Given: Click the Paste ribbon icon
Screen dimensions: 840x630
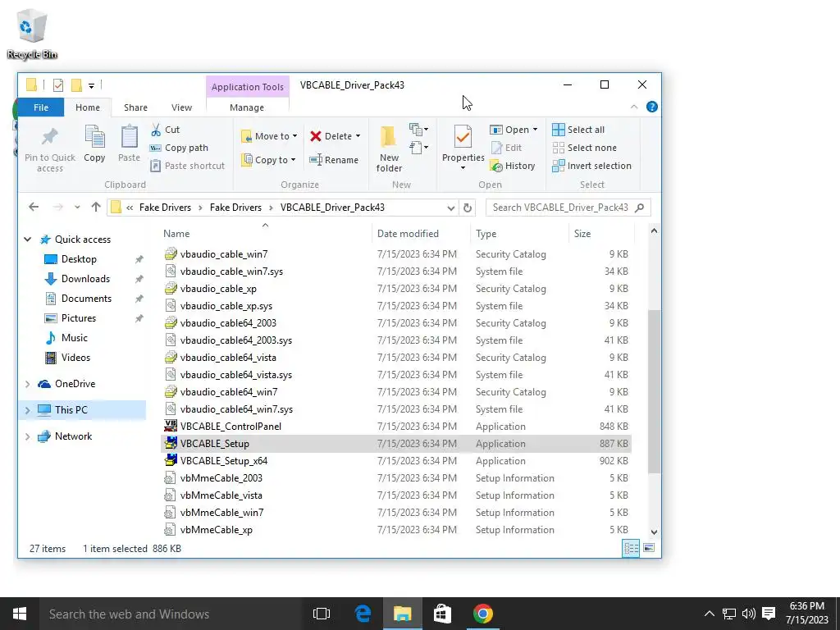Looking at the screenshot, I should pyautogui.click(x=129, y=137).
